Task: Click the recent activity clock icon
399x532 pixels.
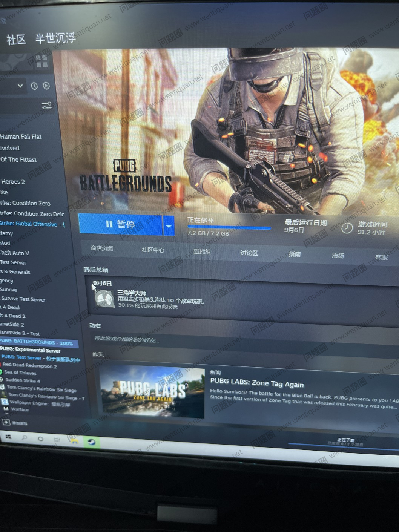Action: click(34, 86)
